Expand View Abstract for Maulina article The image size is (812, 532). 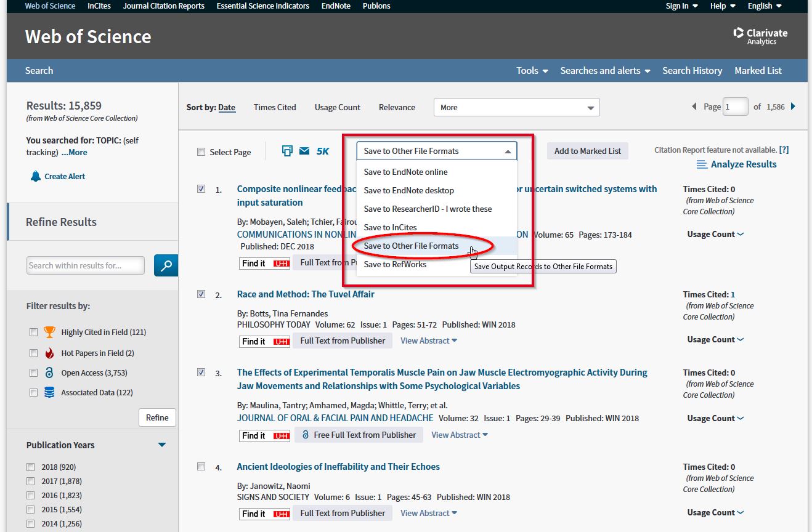coord(460,435)
